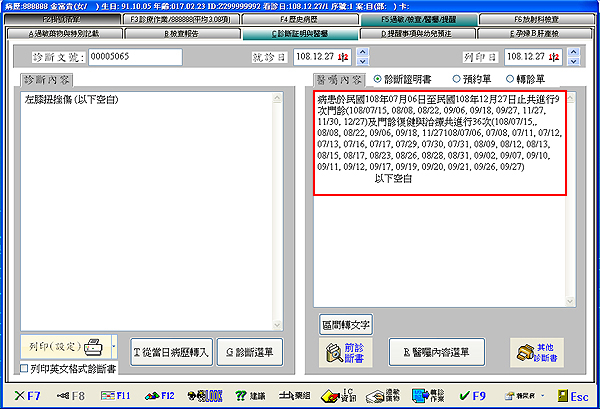
Task: Select the 診斷證明書 radio button
Action: [x=376, y=79]
